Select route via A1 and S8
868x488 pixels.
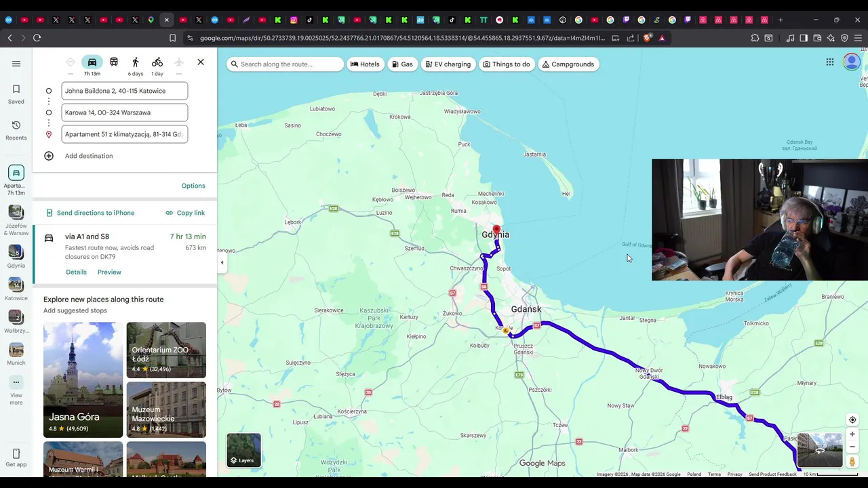125,254
